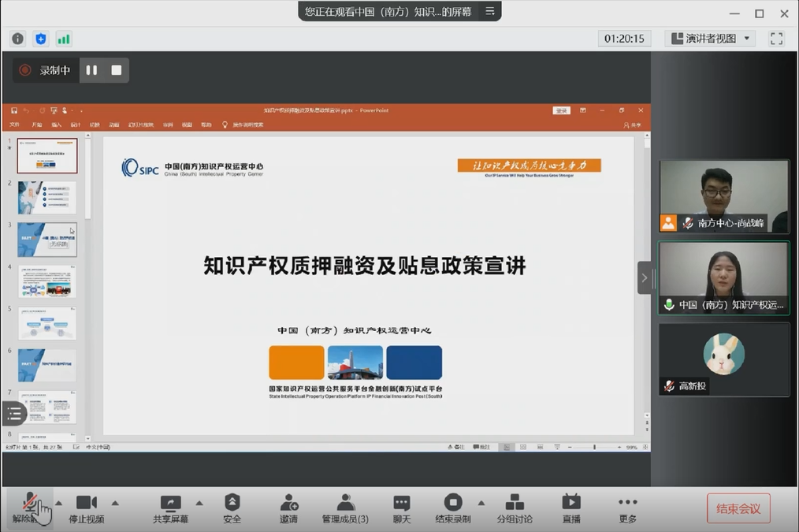
Task: Click the red 结束会议 button
Action: pos(738,508)
